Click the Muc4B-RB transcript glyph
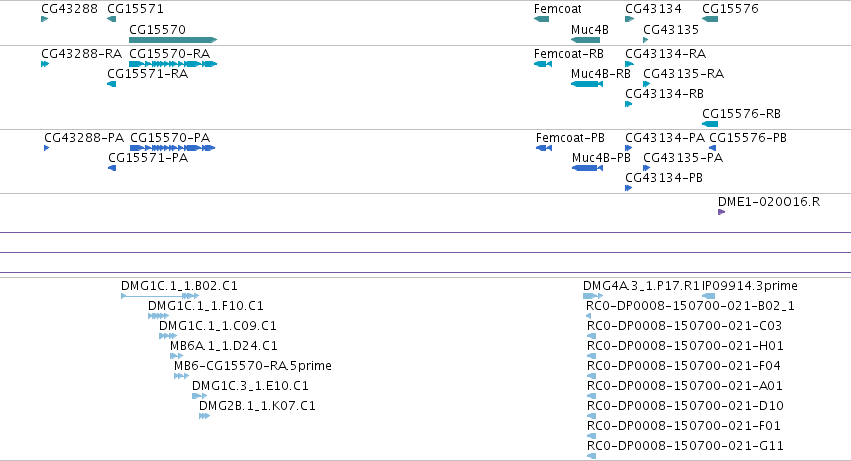851x461 pixels. coord(587,84)
